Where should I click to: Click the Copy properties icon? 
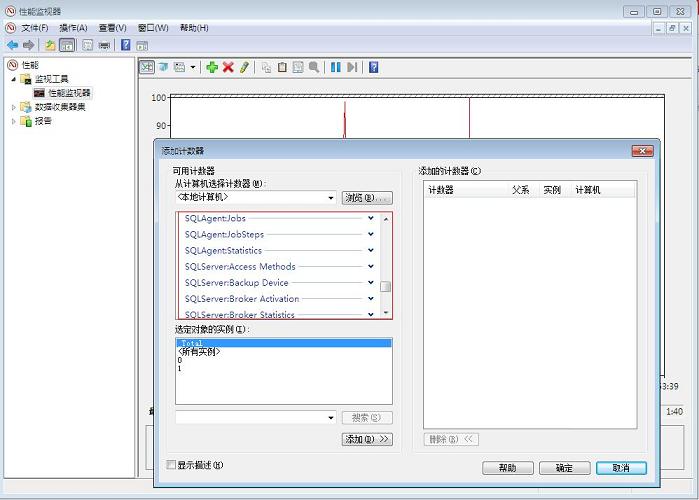267,67
